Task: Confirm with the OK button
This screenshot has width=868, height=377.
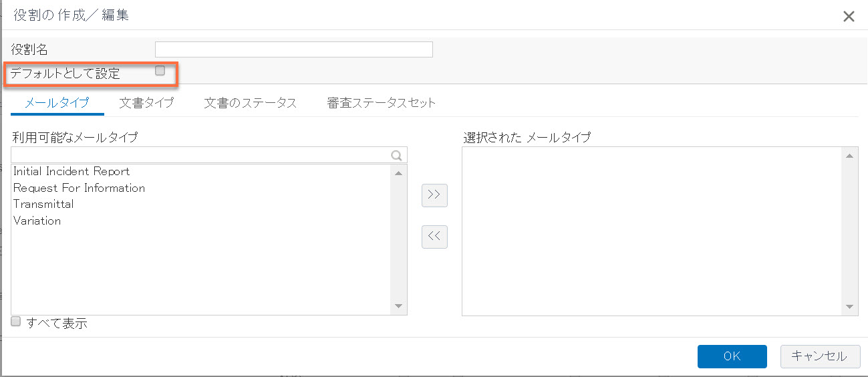Action: [x=732, y=356]
